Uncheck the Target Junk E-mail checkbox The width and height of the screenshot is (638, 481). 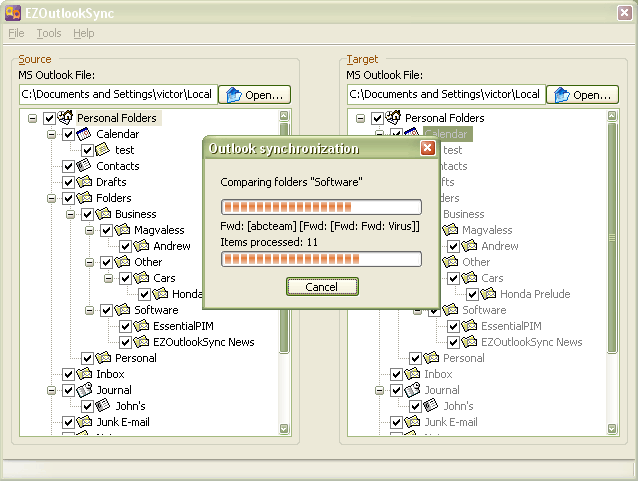(396, 422)
